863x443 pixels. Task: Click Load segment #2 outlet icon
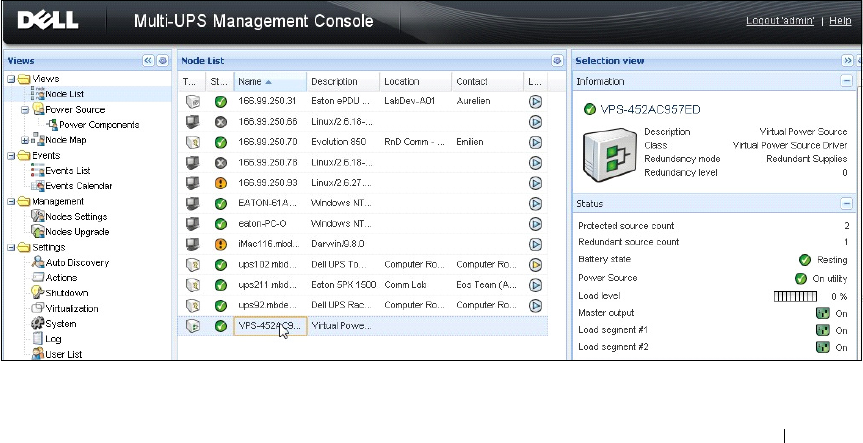pyautogui.click(x=823, y=348)
